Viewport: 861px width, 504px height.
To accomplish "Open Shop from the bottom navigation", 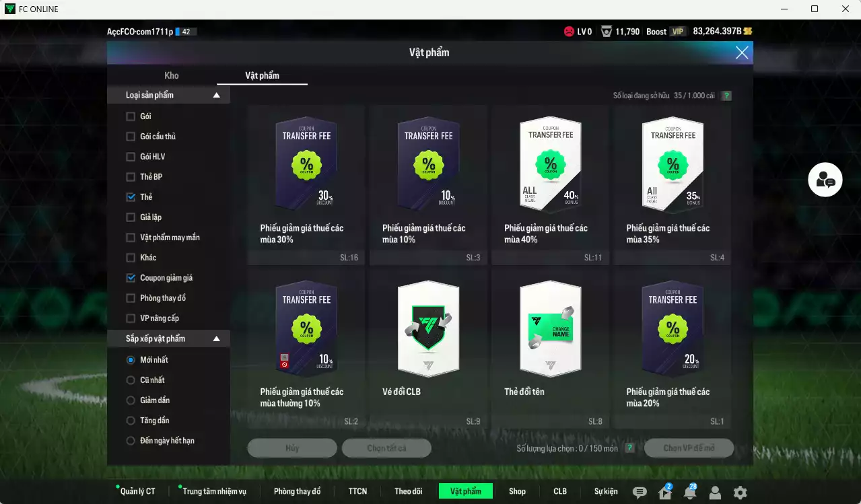I will (x=517, y=491).
